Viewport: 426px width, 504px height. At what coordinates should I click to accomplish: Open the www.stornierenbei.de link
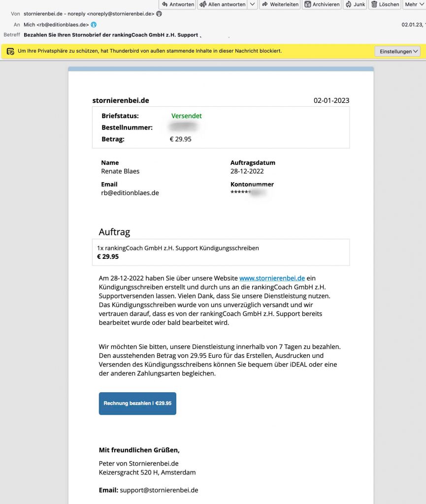pyautogui.click(x=272, y=278)
